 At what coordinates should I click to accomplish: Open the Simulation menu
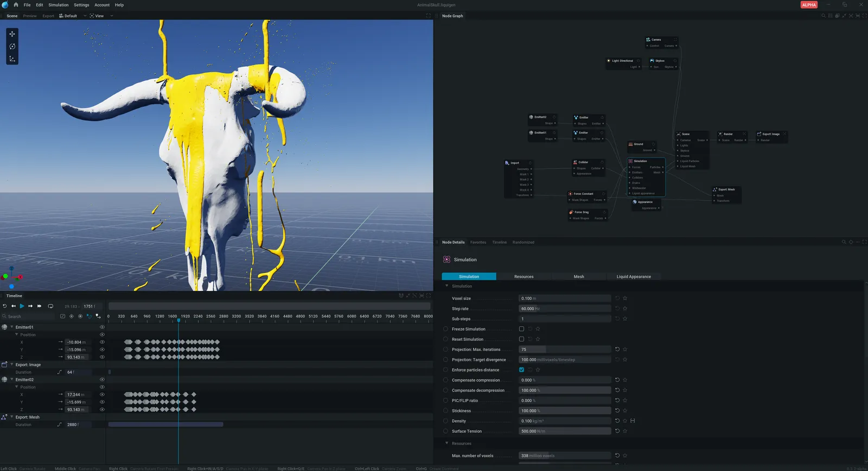[x=59, y=5]
